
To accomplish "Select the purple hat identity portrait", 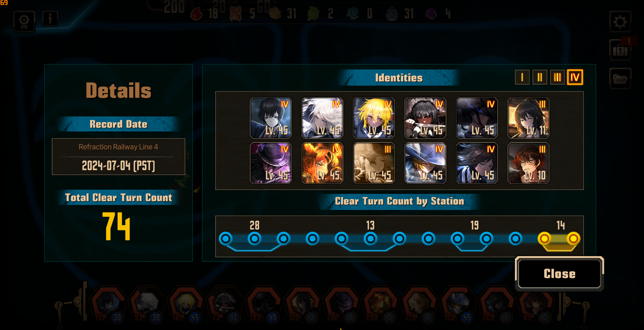I will pos(271,163).
